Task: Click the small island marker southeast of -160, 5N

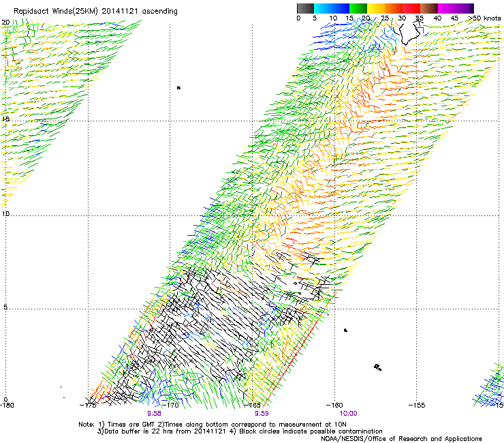Action: point(345,330)
